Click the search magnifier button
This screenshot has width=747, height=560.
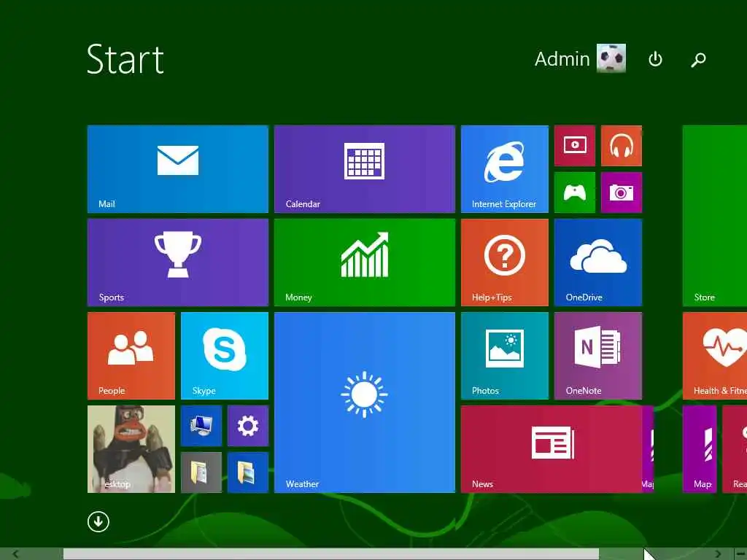coord(698,60)
